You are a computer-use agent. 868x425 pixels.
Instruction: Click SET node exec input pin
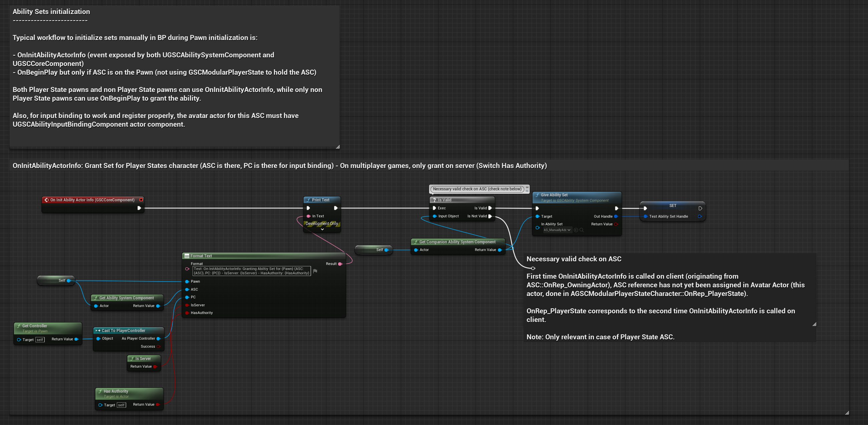[645, 208]
